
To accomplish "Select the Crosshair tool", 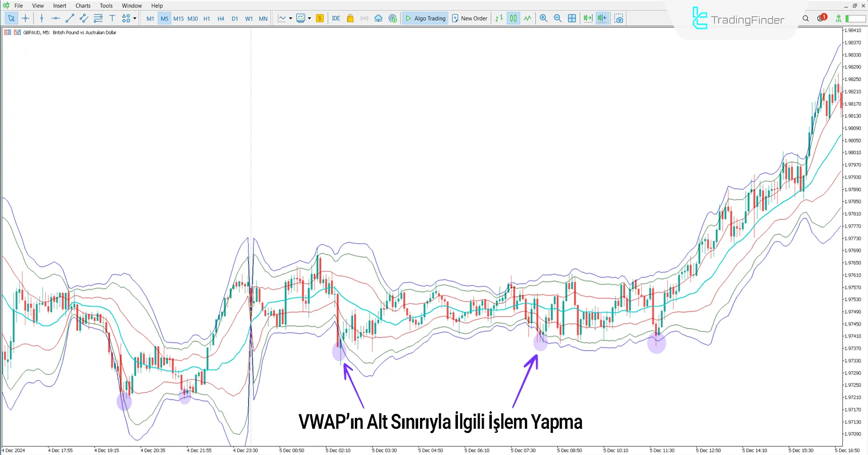I will pyautogui.click(x=25, y=18).
